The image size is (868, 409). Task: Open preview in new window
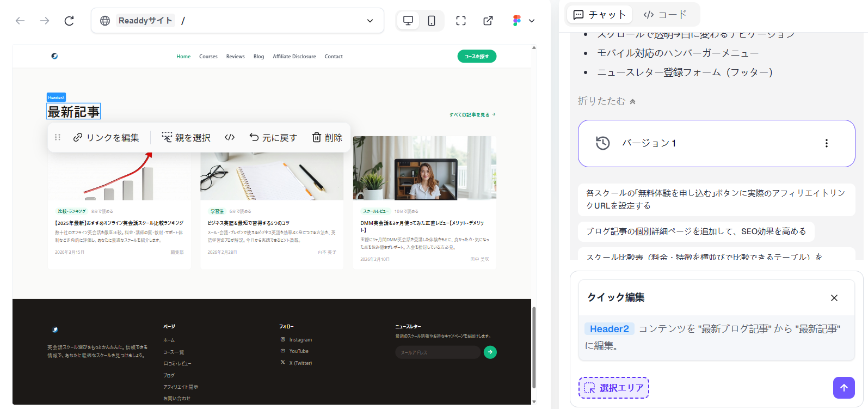(488, 21)
